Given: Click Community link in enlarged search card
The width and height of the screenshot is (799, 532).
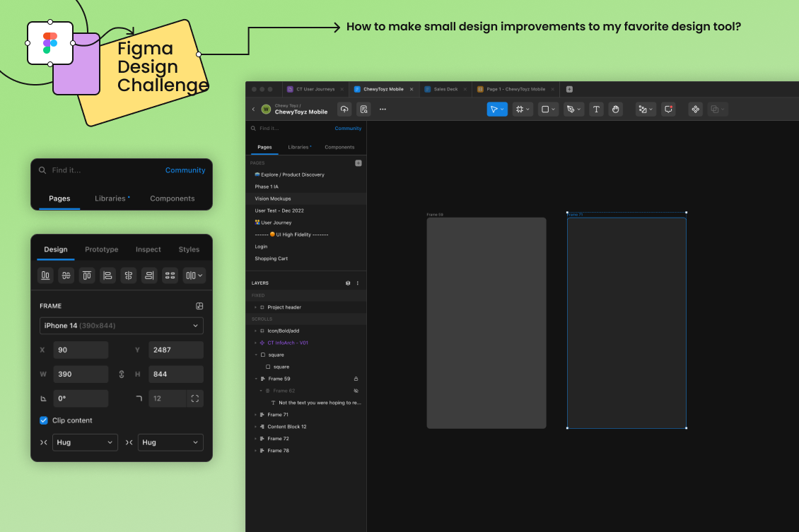Looking at the screenshot, I should [x=185, y=170].
